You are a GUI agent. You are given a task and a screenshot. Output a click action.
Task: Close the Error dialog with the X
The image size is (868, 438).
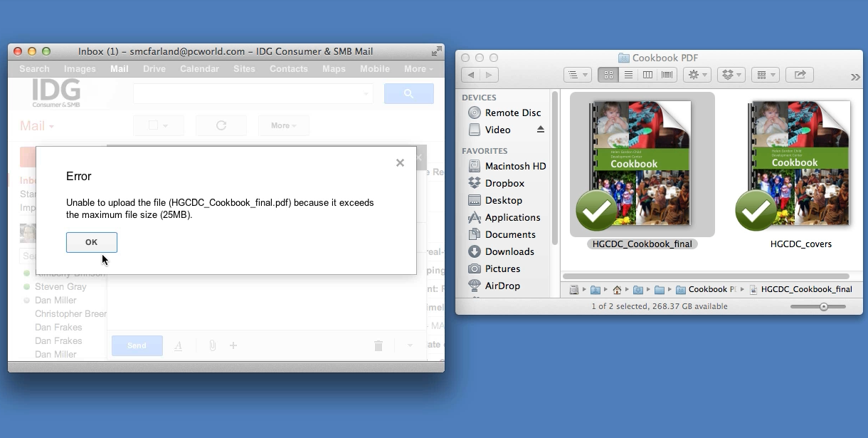(x=400, y=163)
